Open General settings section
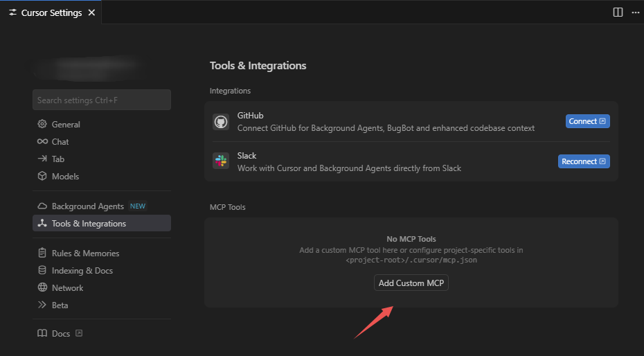 coord(101,124)
